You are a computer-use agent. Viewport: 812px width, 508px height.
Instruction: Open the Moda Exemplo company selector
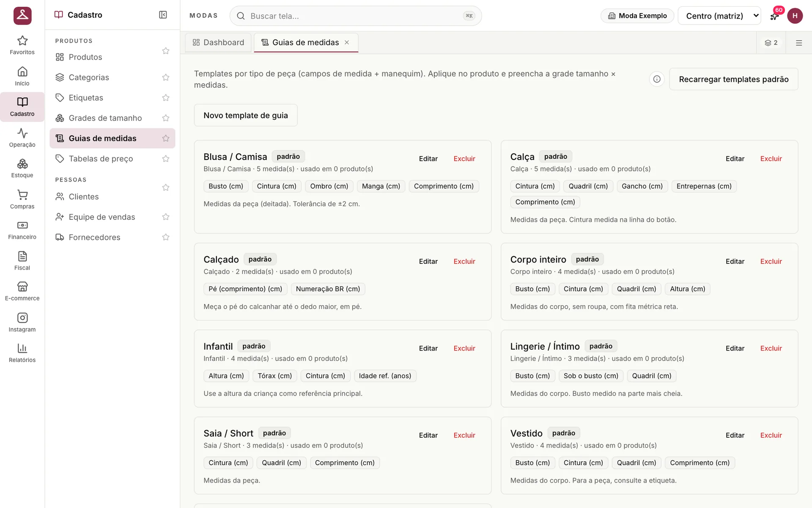[637, 16]
